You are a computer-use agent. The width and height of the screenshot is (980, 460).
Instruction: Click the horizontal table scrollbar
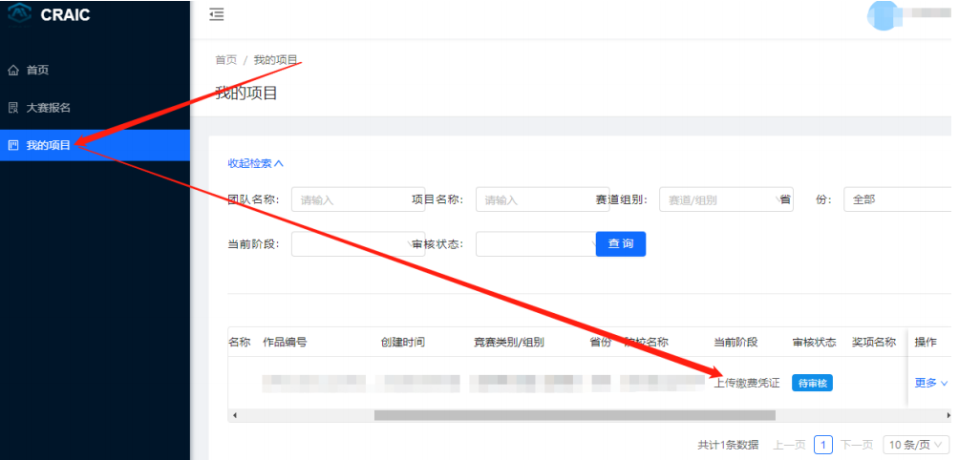(573, 415)
